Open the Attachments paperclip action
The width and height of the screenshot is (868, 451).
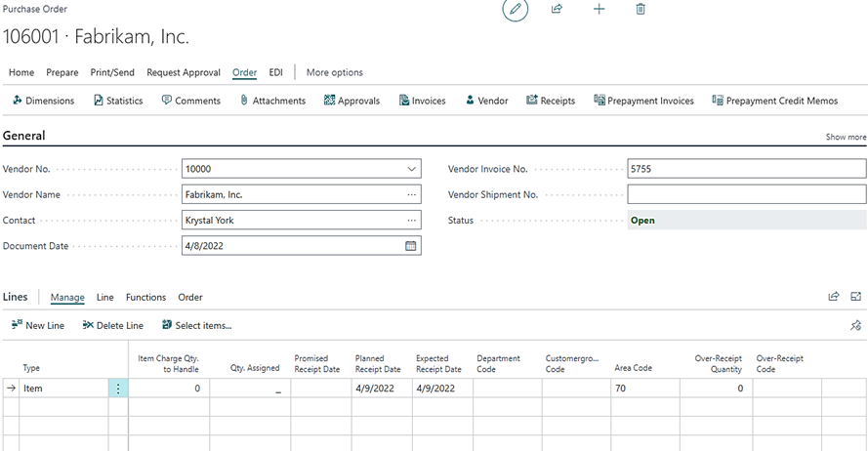coord(272,101)
